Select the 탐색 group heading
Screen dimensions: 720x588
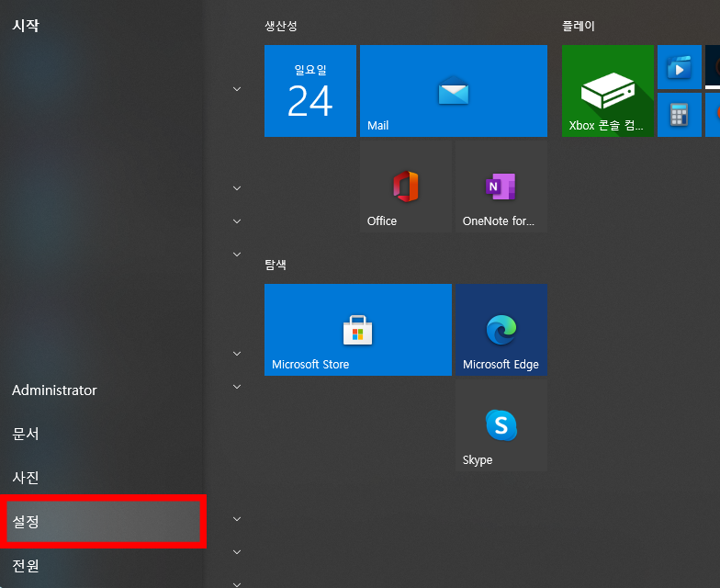pyautogui.click(x=276, y=265)
